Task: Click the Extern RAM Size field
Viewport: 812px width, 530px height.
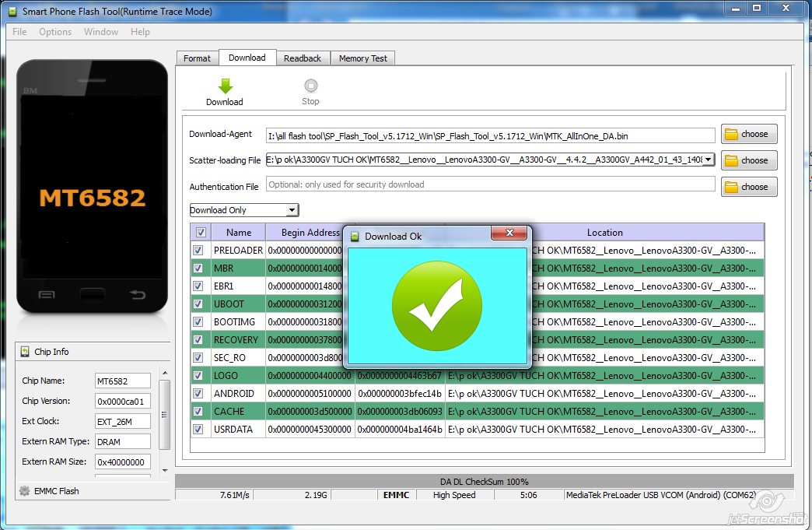Action: click(123, 462)
